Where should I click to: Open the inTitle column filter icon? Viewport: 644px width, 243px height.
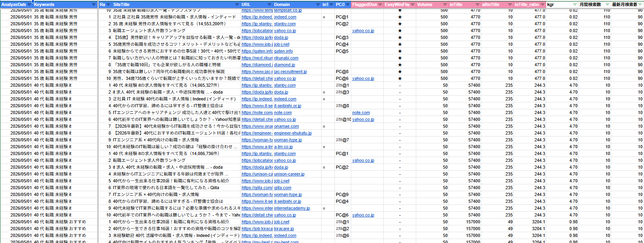point(477,5)
